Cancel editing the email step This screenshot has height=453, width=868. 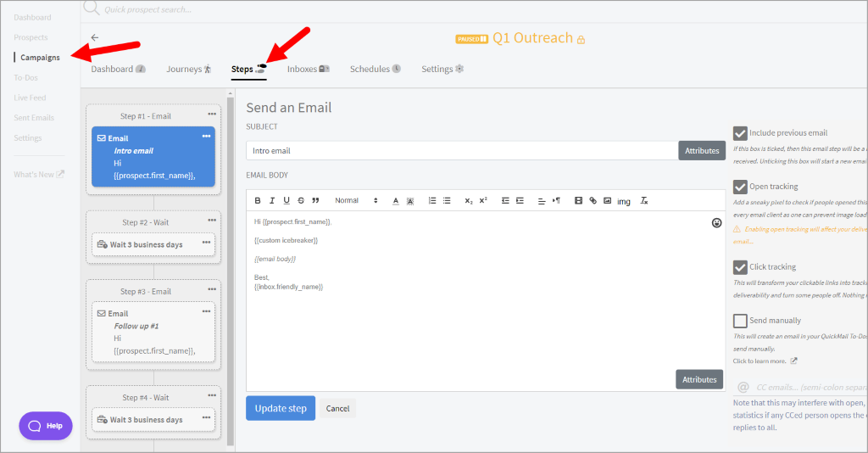click(x=337, y=409)
